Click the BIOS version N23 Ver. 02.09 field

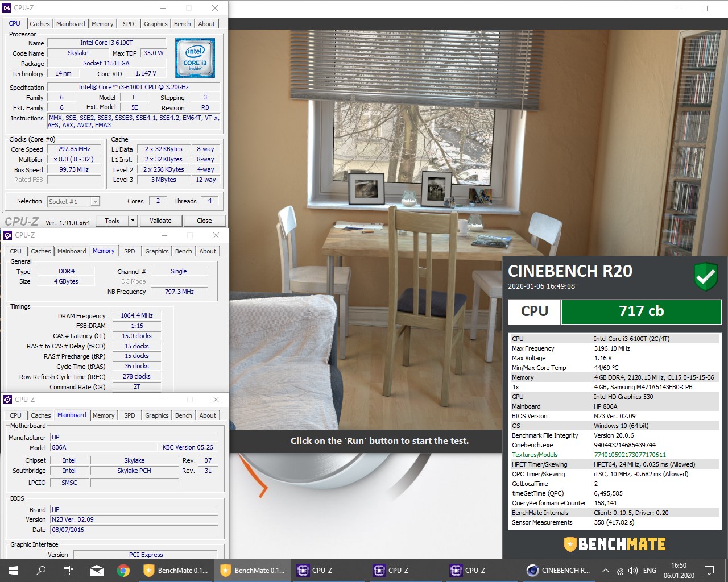coord(134,519)
